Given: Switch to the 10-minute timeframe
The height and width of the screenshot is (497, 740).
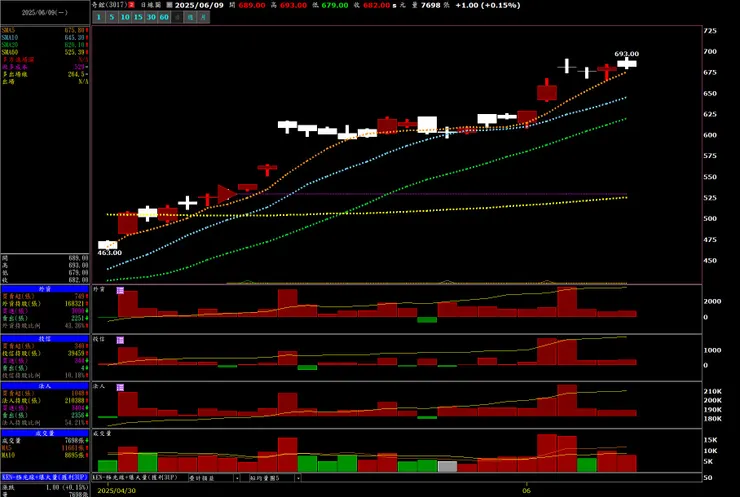Looking at the screenshot, I should tap(125, 17).
